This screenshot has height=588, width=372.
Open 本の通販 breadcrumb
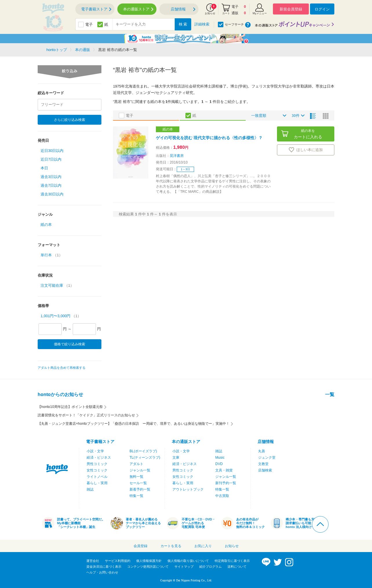[83, 50]
